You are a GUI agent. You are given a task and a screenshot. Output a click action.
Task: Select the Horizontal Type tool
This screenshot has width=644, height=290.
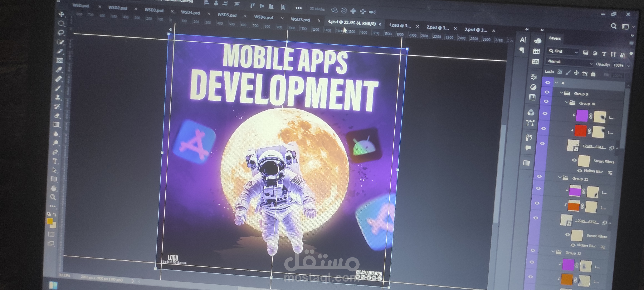tap(55, 161)
